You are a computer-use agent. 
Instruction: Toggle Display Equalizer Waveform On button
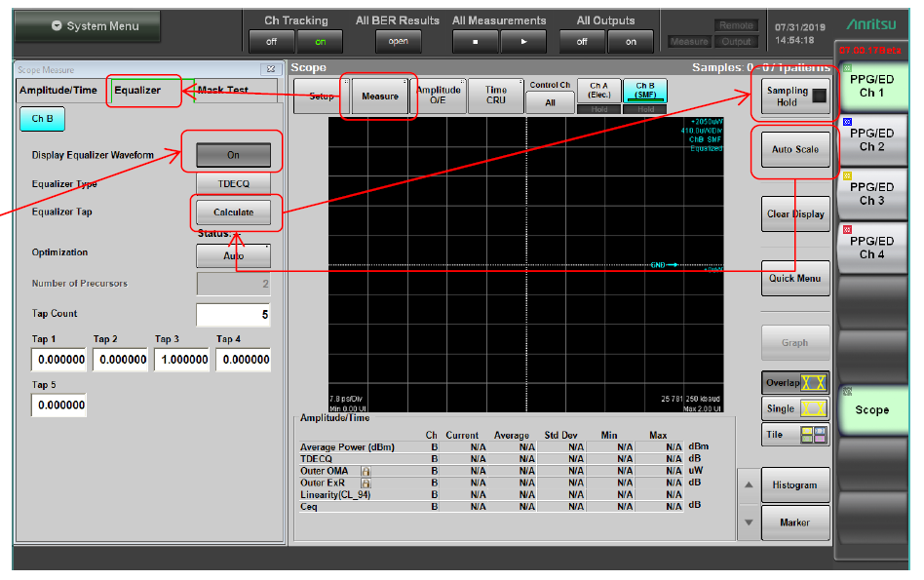click(x=233, y=155)
